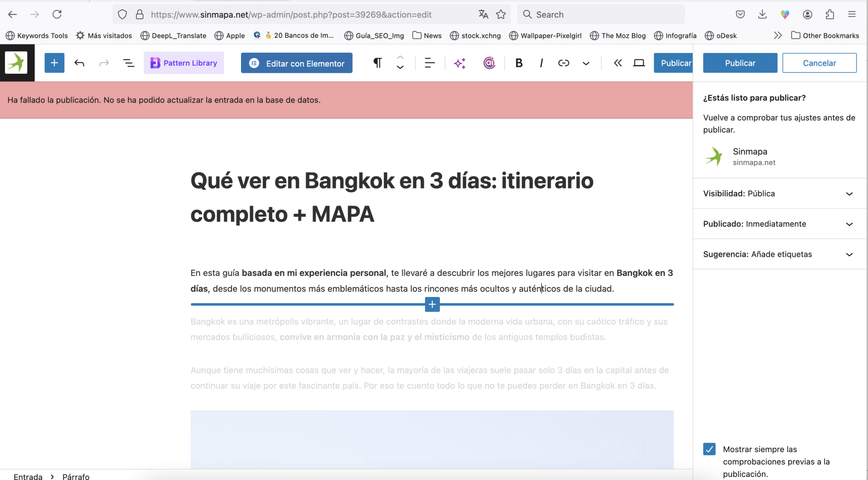This screenshot has width=868, height=480.
Task: Click the browser forward arrow
Action: coord(34,15)
